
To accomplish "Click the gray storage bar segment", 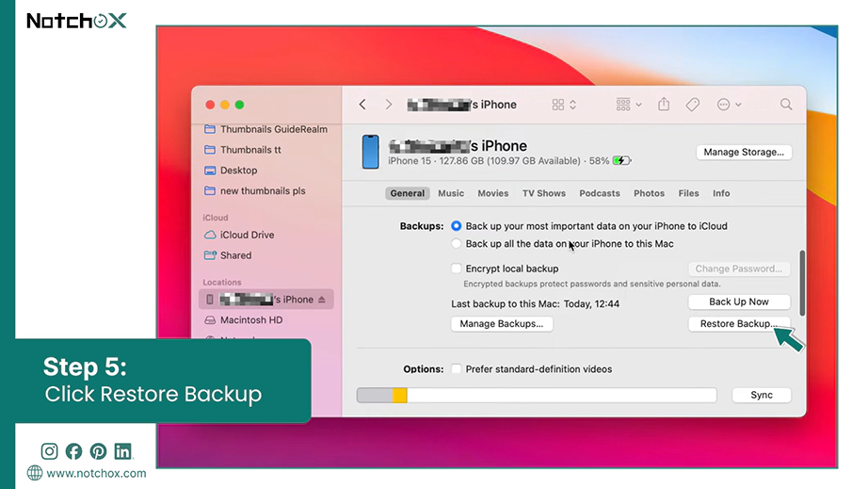I will [376, 396].
